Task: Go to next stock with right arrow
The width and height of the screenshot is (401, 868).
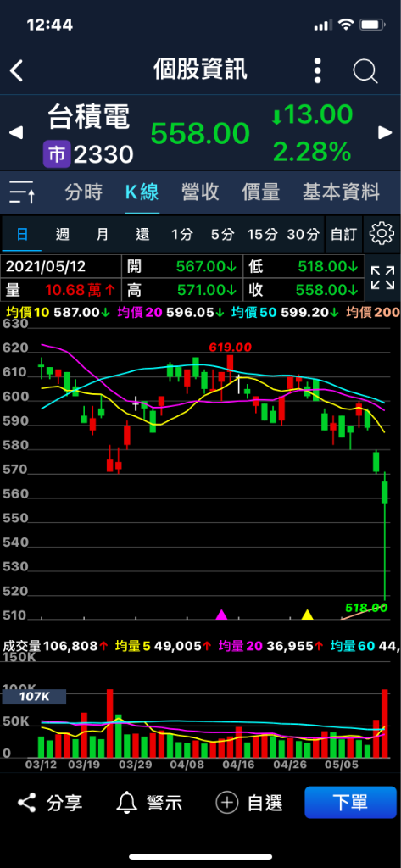Action: (385, 132)
